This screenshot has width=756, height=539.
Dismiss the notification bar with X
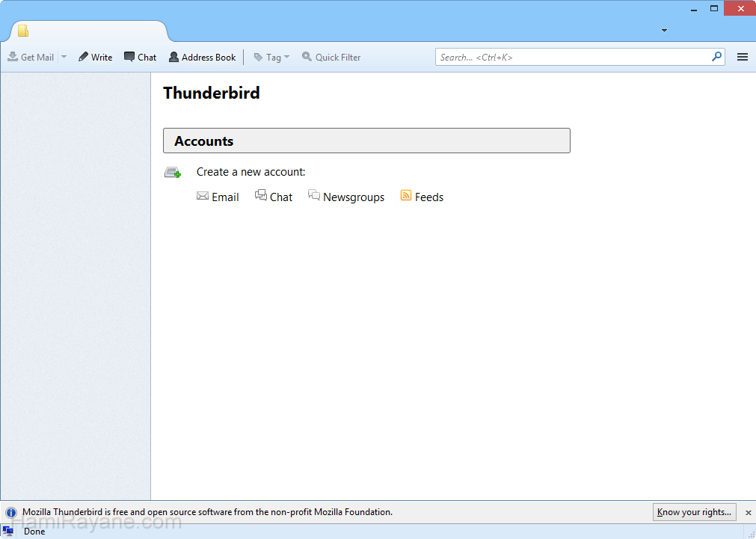point(749,513)
